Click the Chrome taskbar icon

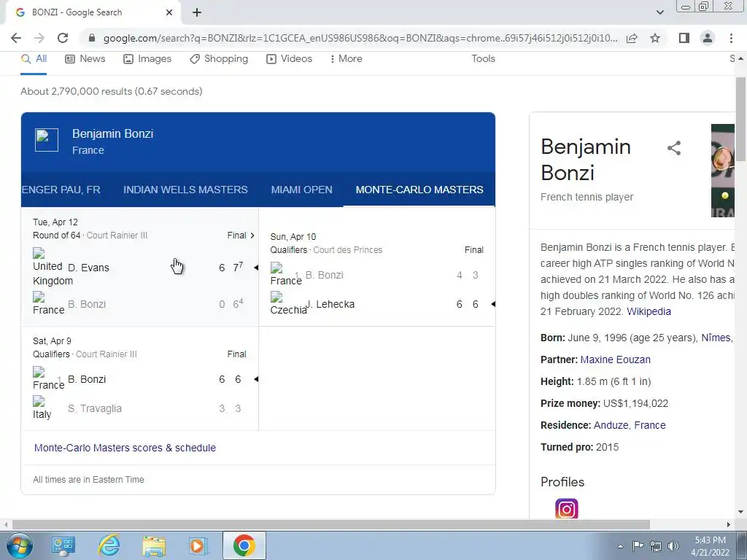244,545
